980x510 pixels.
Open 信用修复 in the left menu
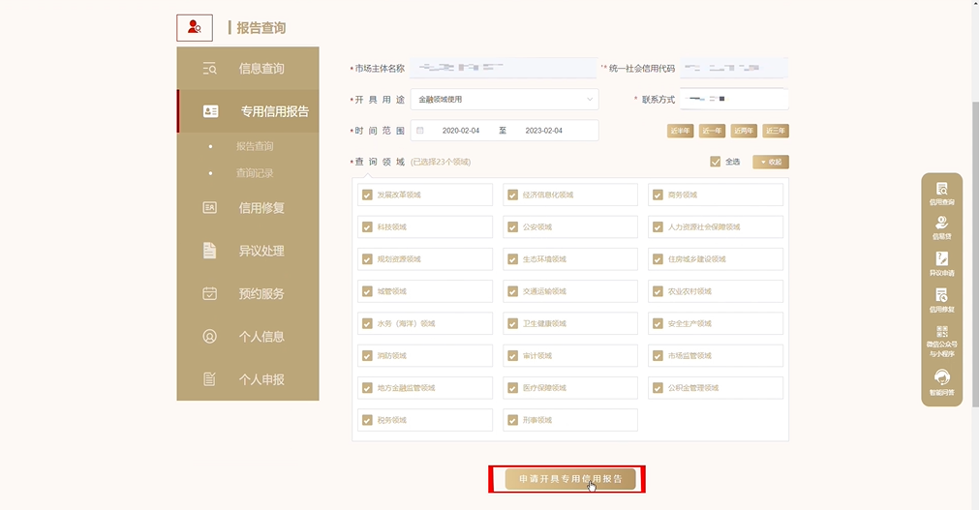248,208
